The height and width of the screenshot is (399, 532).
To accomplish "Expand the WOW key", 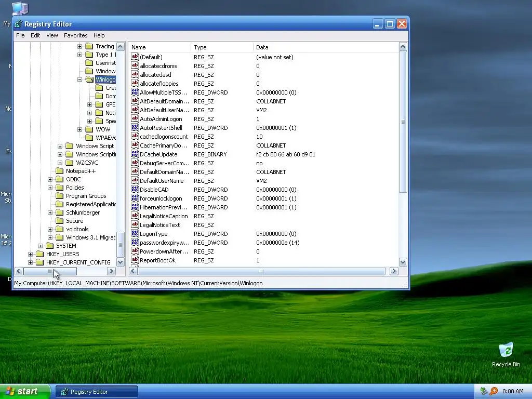I will point(79,129).
